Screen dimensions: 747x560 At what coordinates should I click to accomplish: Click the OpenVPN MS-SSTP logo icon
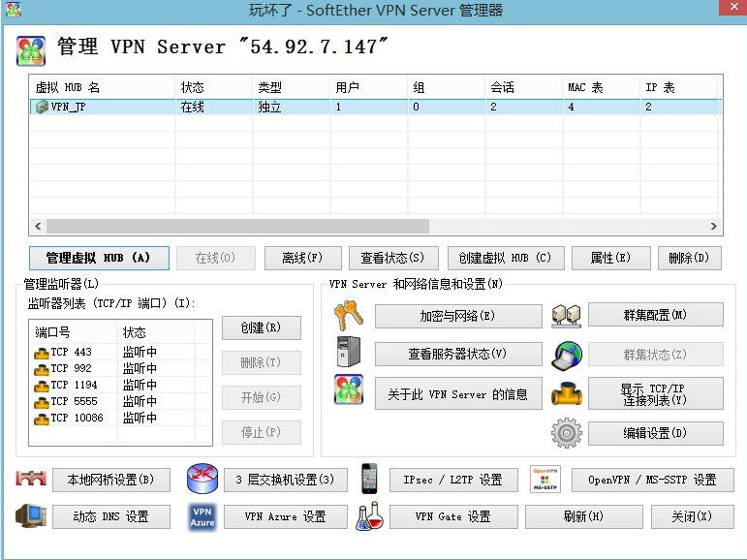[545, 479]
